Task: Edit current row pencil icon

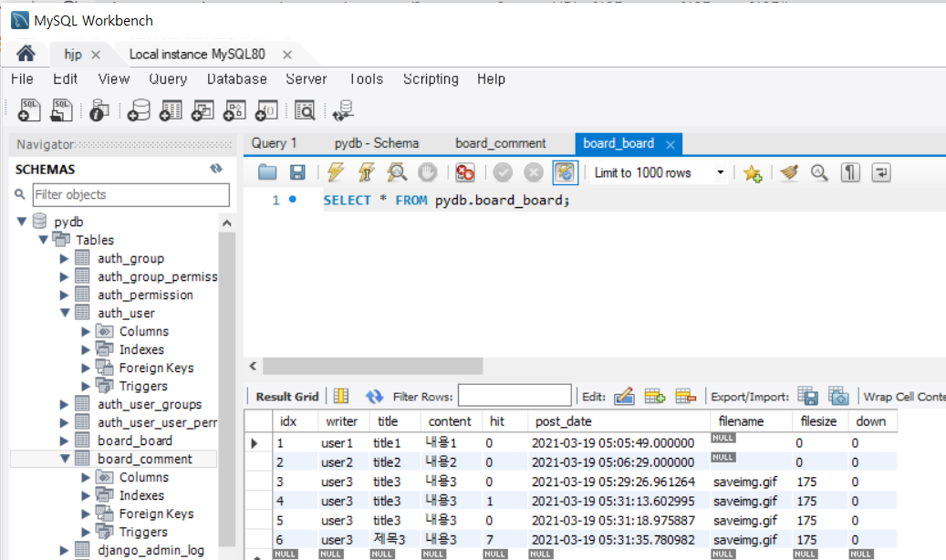Action: (x=624, y=396)
